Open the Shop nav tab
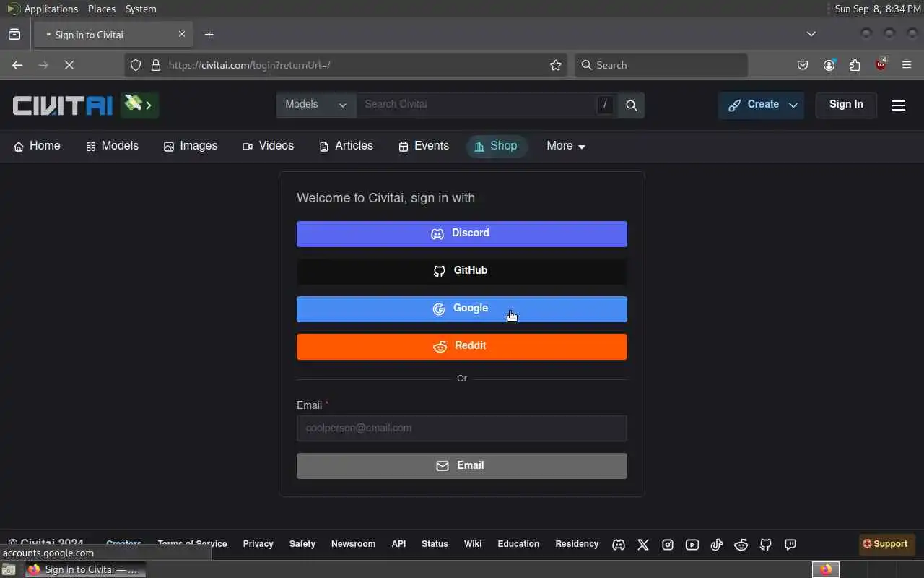 [x=496, y=146]
